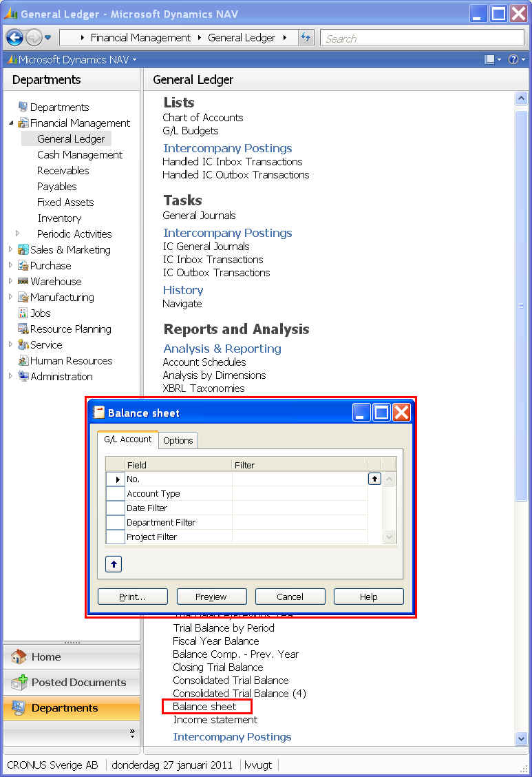Screen dimensions: 532x777
Task: Click the Home pane house icon
Action: [19, 656]
